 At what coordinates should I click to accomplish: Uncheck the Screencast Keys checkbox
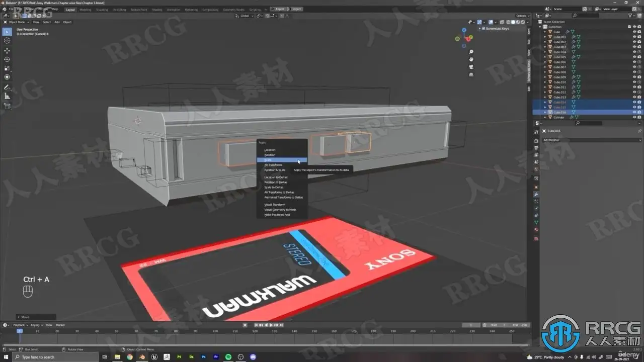tap(484, 29)
